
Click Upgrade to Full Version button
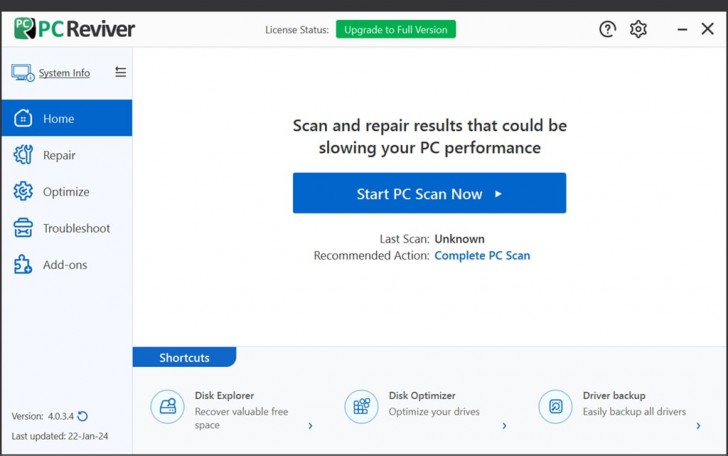396,29
